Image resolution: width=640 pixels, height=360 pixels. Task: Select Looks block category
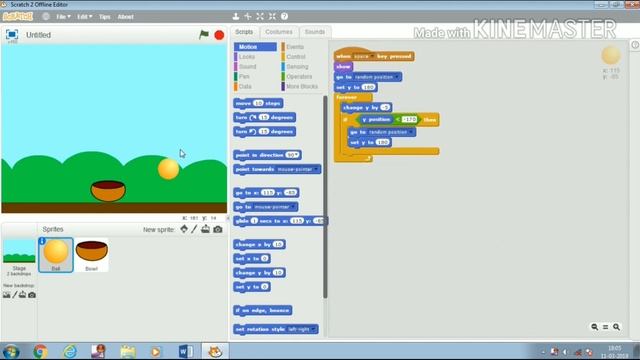247,57
